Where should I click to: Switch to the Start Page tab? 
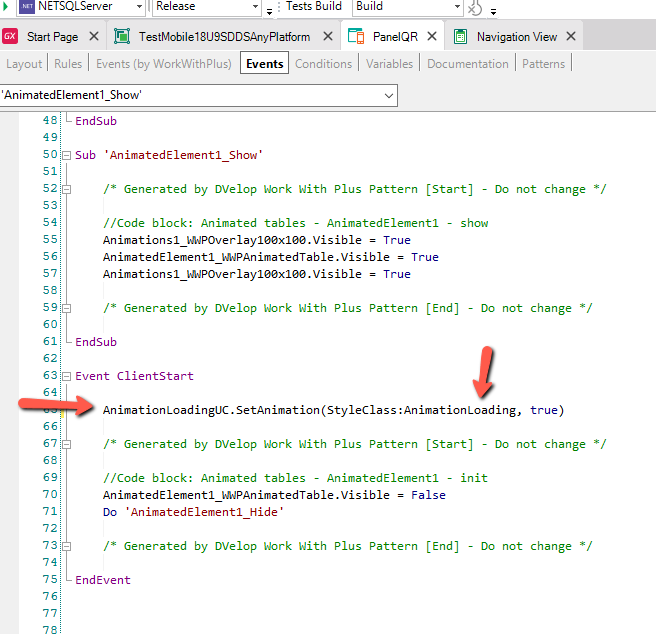coord(52,37)
